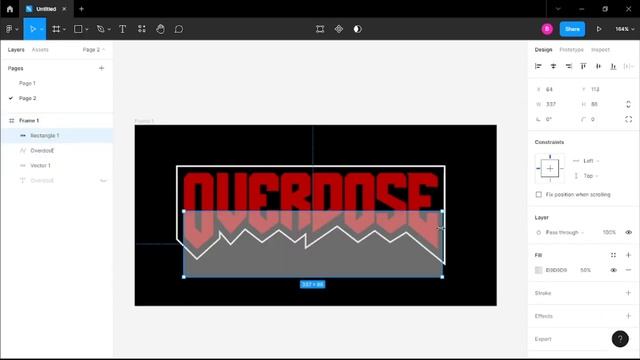Click the Use as mask icon

tap(358, 29)
